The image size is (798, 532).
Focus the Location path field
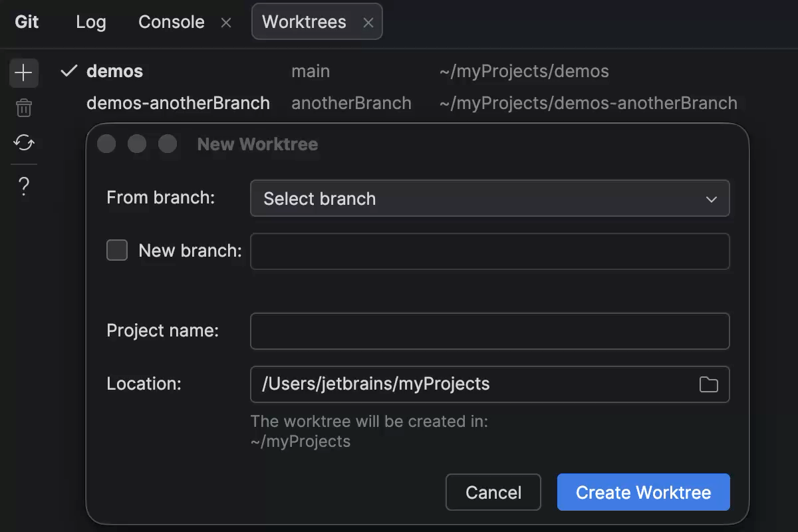click(x=465, y=384)
